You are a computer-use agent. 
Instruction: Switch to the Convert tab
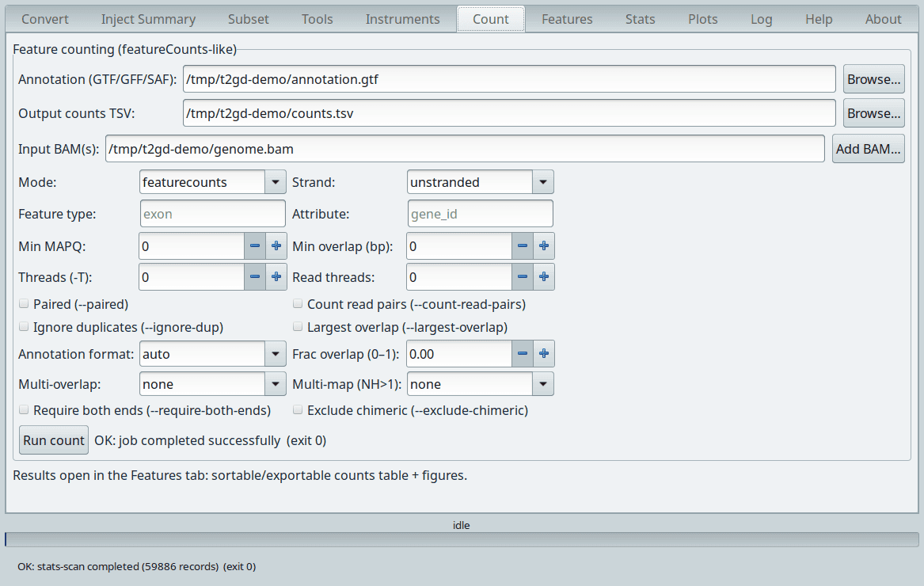pyautogui.click(x=45, y=19)
